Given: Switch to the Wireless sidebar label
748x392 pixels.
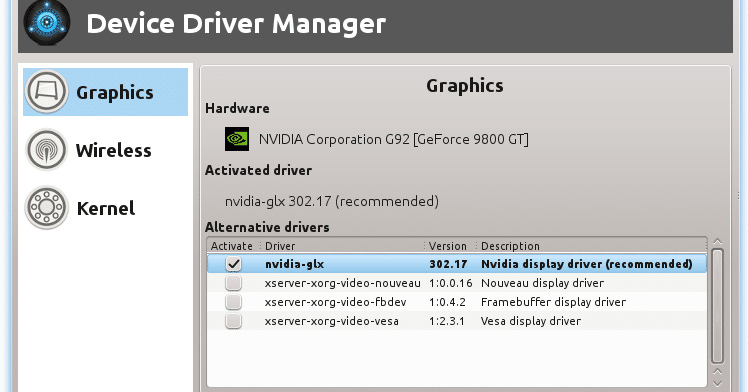Looking at the screenshot, I should (114, 150).
